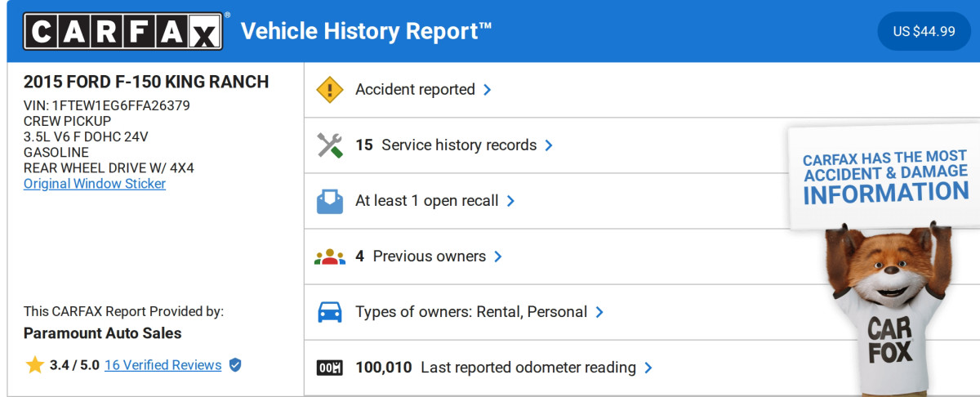This screenshot has height=397, width=980.
Task: Open the Original Window Sticker link
Action: tap(95, 184)
